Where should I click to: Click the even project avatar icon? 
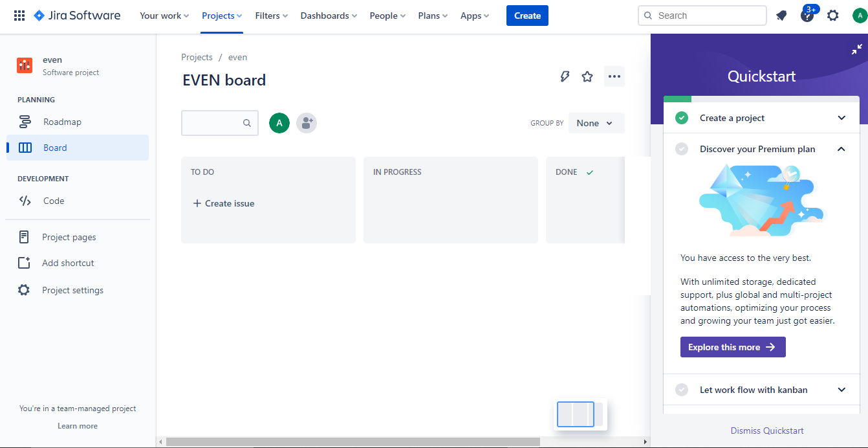point(25,65)
